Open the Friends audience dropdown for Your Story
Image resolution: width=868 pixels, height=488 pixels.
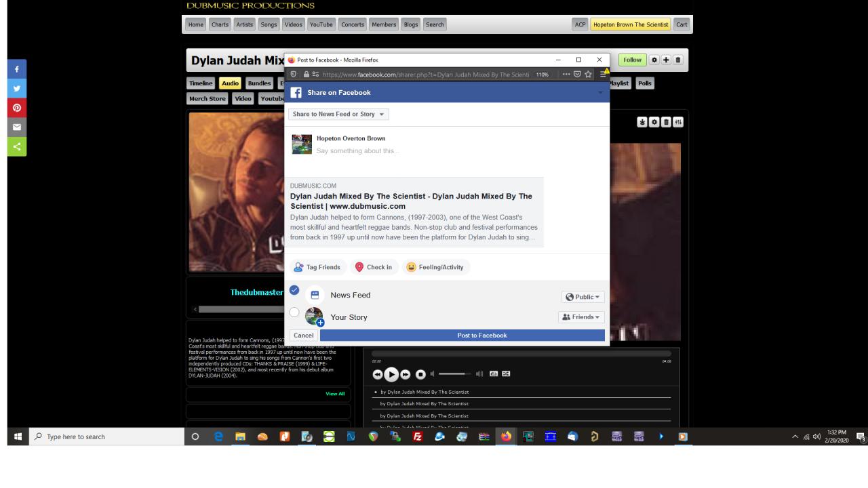coord(580,317)
